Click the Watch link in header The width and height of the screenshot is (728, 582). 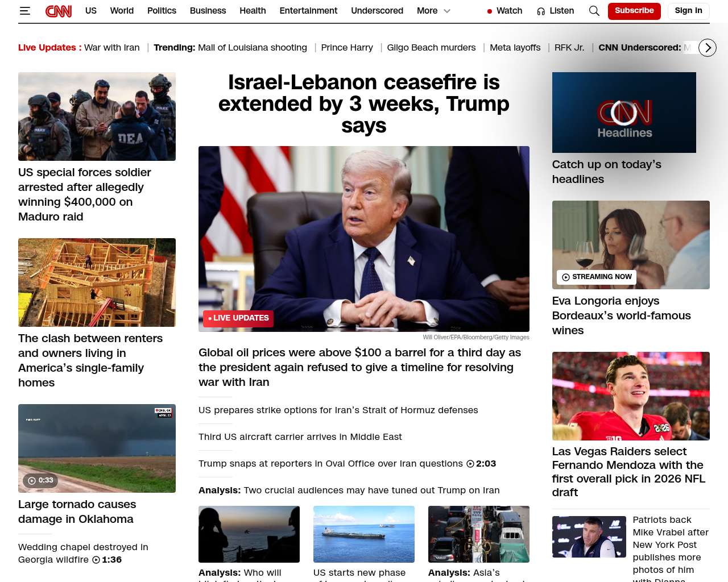click(509, 11)
